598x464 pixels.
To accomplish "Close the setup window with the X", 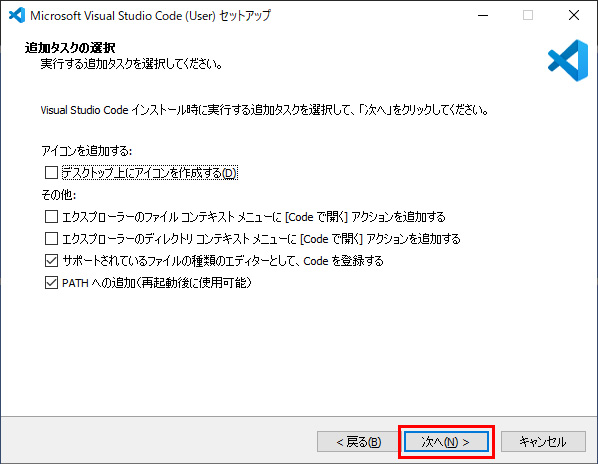I will pyautogui.click(x=574, y=15).
